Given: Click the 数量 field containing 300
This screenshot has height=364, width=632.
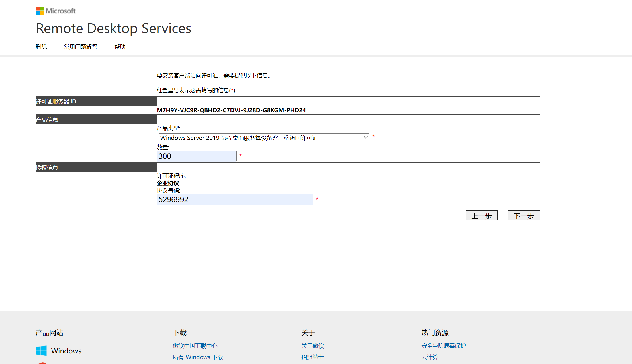Looking at the screenshot, I should click(197, 156).
